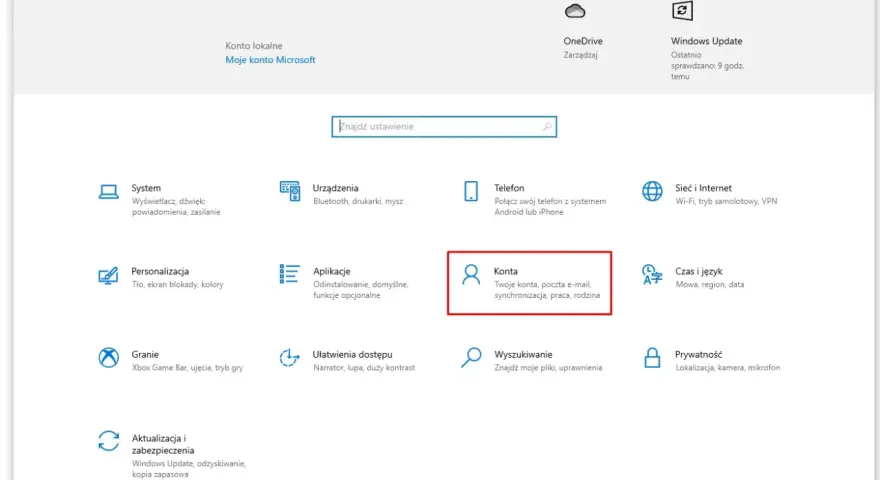Screen dimensions: 880x480
Task: Click the Aktualizacja i zabezpieczenia sync icon
Action: click(108, 441)
